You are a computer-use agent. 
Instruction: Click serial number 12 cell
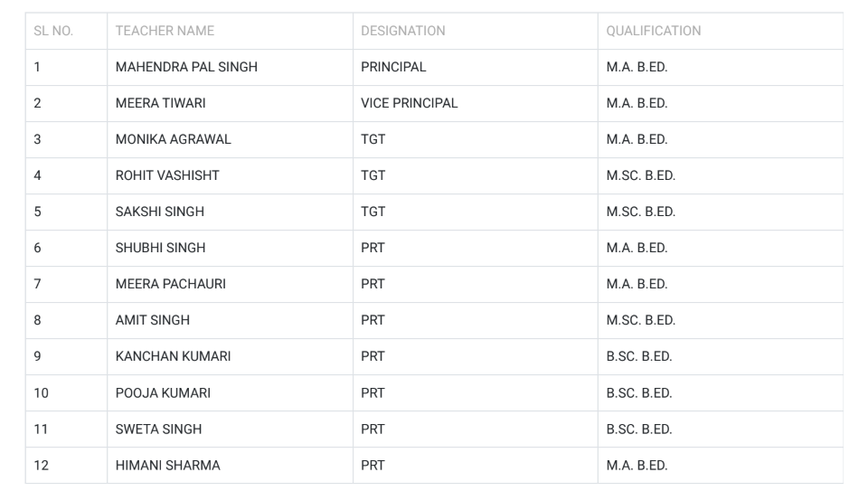(41, 466)
